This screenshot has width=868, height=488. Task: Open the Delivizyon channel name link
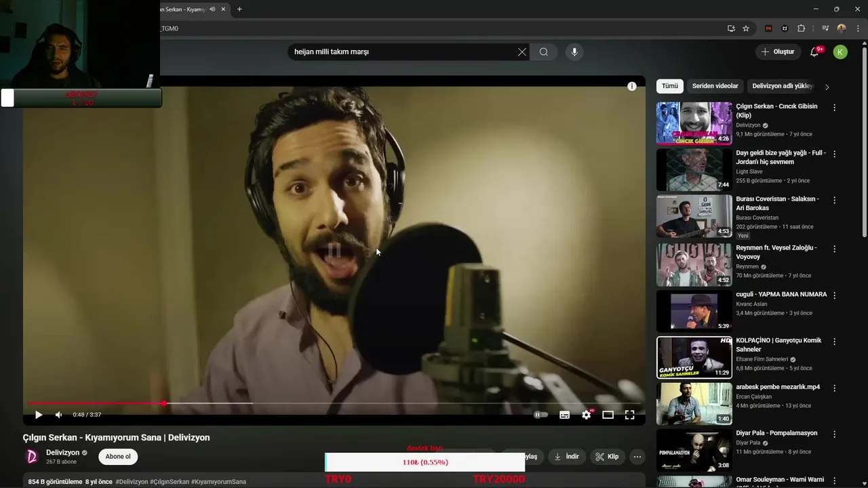coord(62,452)
